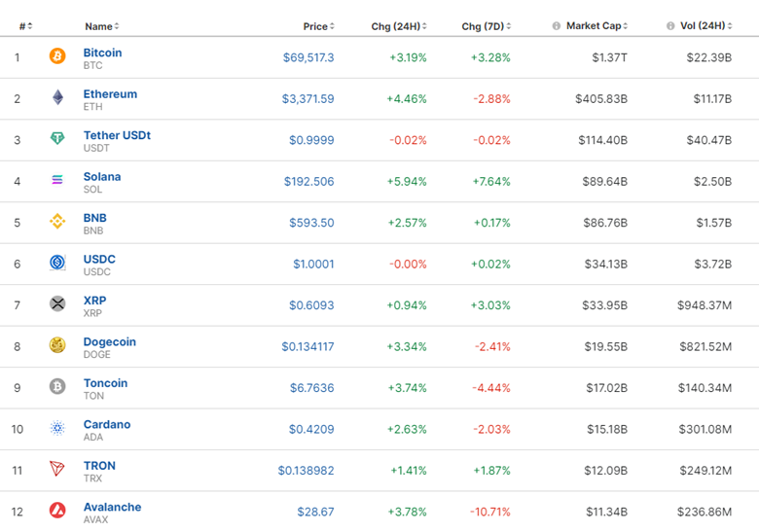
Task: Click the Toncoin row's grey logo icon
Action: point(57,386)
